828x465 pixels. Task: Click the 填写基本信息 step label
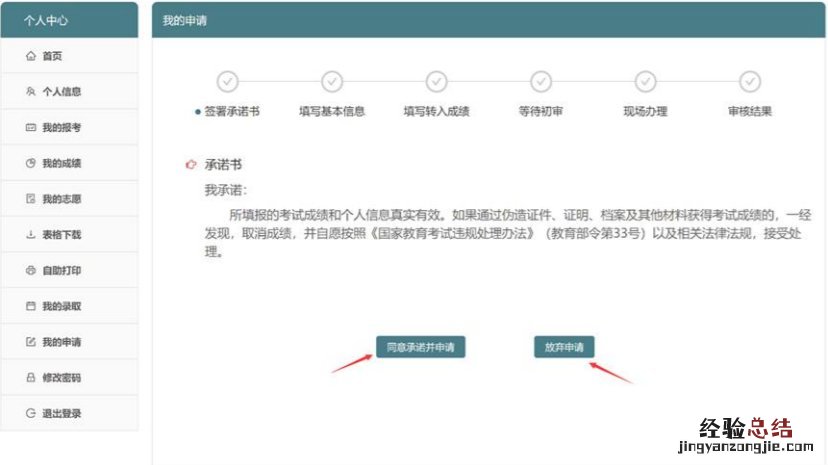[x=332, y=111]
